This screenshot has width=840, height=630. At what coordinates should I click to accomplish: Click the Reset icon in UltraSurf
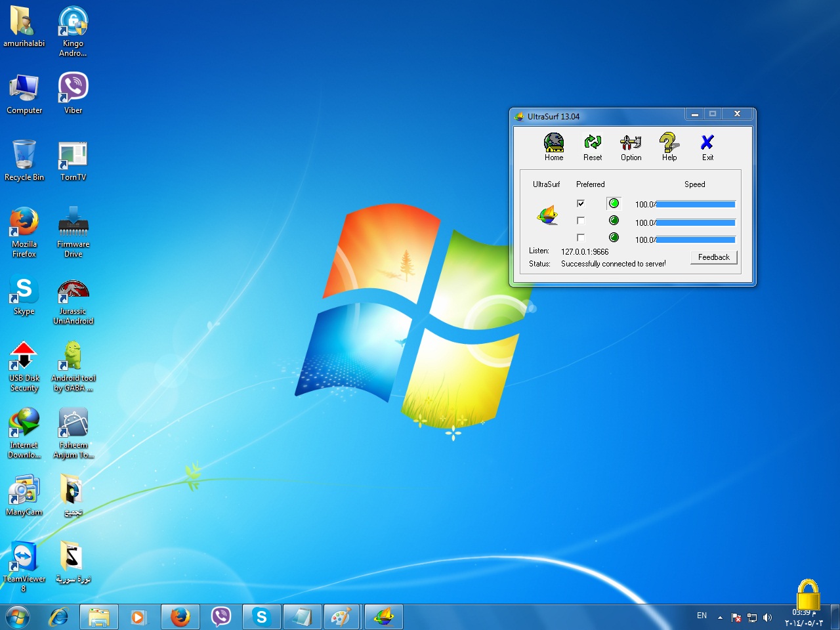pyautogui.click(x=593, y=147)
